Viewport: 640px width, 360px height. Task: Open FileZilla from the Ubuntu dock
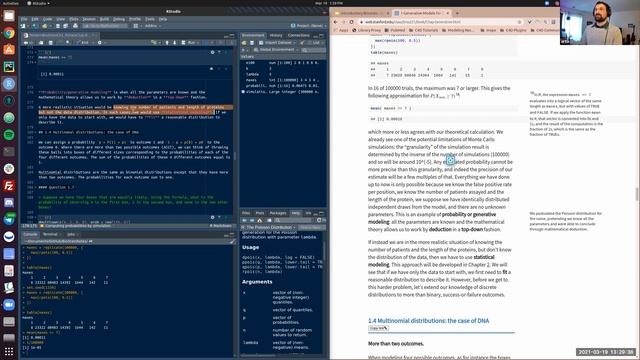[9, 186]
